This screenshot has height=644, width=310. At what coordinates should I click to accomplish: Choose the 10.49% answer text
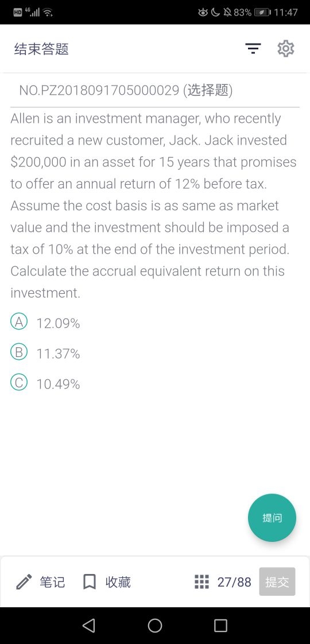pyautogui.click(x=59, y=385)
